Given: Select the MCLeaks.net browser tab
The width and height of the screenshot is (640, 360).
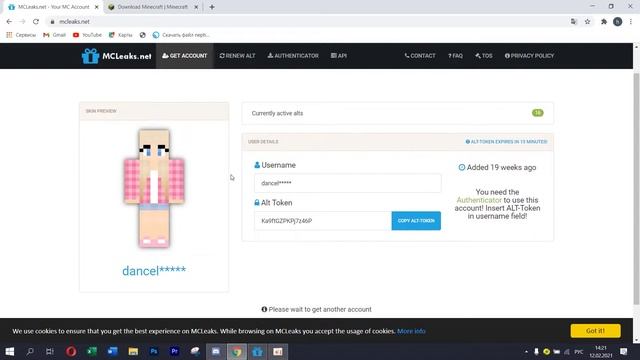Looking at the screenshot, I should tap(53, 7).
